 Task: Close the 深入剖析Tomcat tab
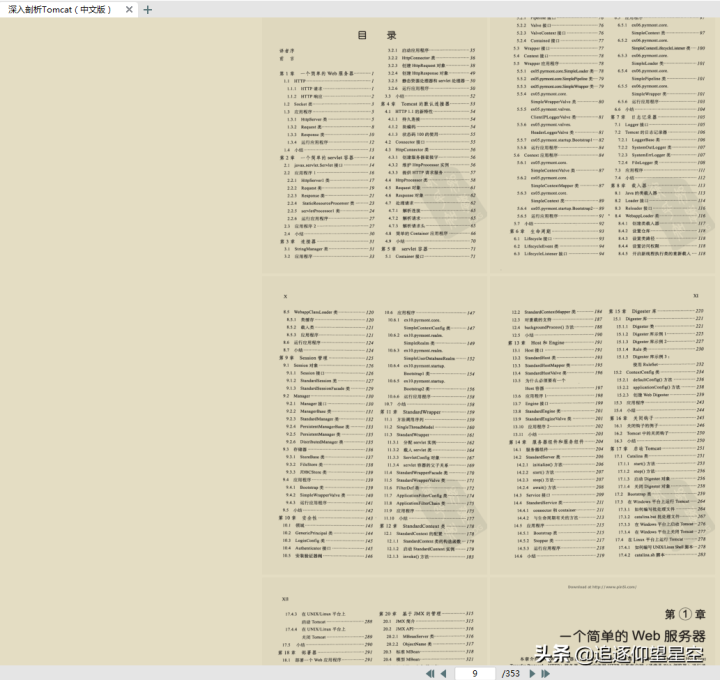point(129,9)
